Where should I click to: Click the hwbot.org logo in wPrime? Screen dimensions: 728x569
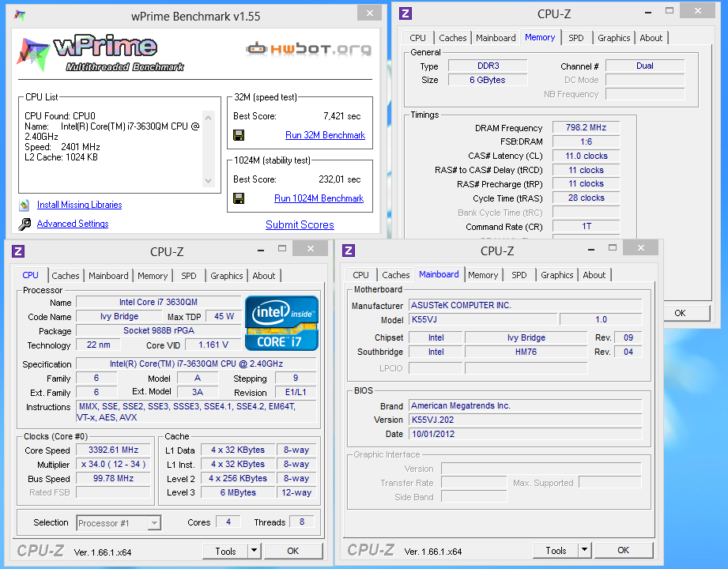tap(309, 48)
